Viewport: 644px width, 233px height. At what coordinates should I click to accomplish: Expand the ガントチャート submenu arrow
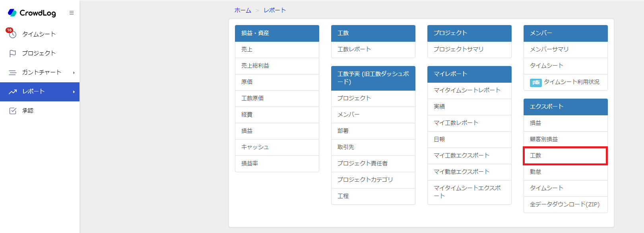tap(74, 72)
